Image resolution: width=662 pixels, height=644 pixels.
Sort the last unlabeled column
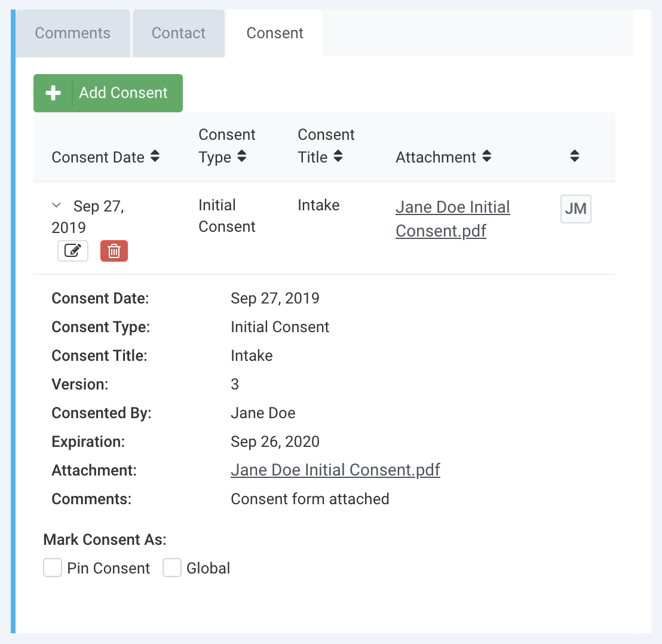[x=575, y=157]
